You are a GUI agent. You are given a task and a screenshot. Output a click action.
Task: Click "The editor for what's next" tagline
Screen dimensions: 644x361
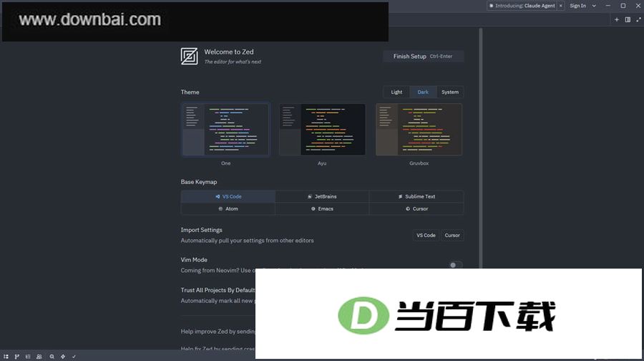(x=233, y=62)
